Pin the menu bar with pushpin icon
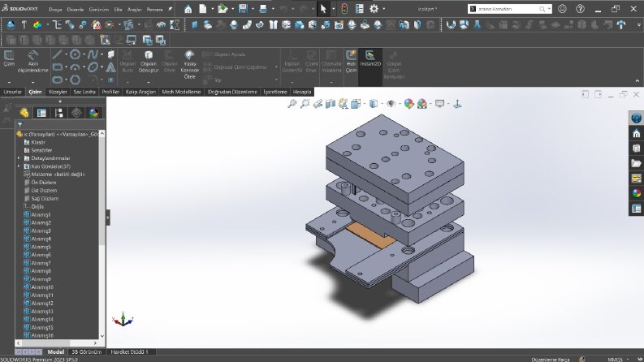The width and height of the screenshot is (644, 362). pyautogui.click(x=171, y=9)
